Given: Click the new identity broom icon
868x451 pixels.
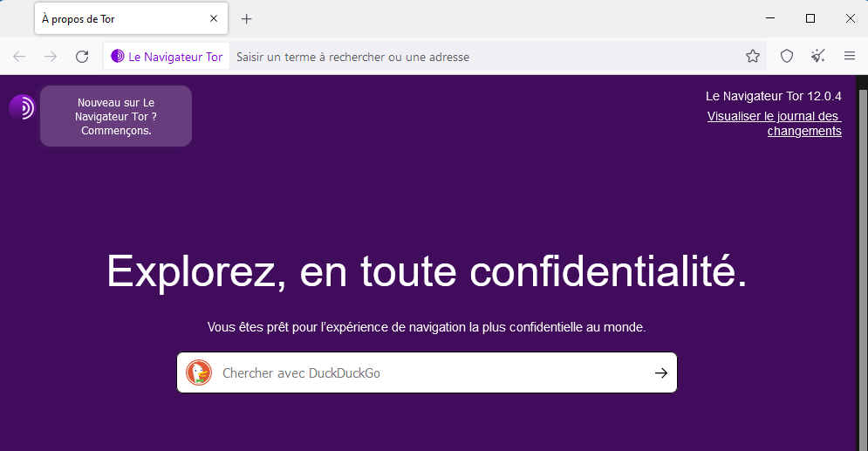Looking at the screenshot, I should point(818,56).
